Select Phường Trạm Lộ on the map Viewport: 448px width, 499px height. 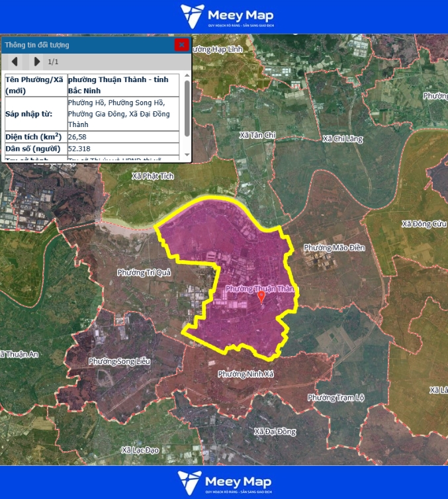pyautogui.click(x=336, y=398)
